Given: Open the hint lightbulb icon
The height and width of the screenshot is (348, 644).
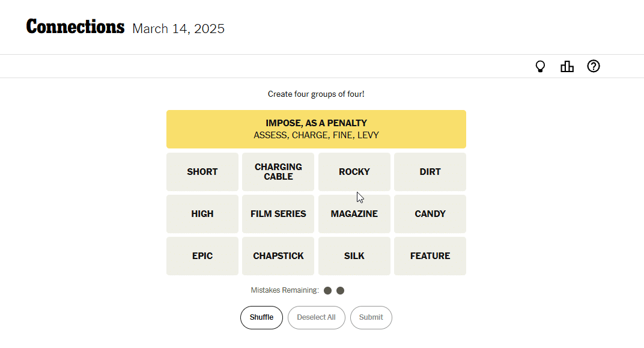Looking at the screenshot, I should (540, 66).
